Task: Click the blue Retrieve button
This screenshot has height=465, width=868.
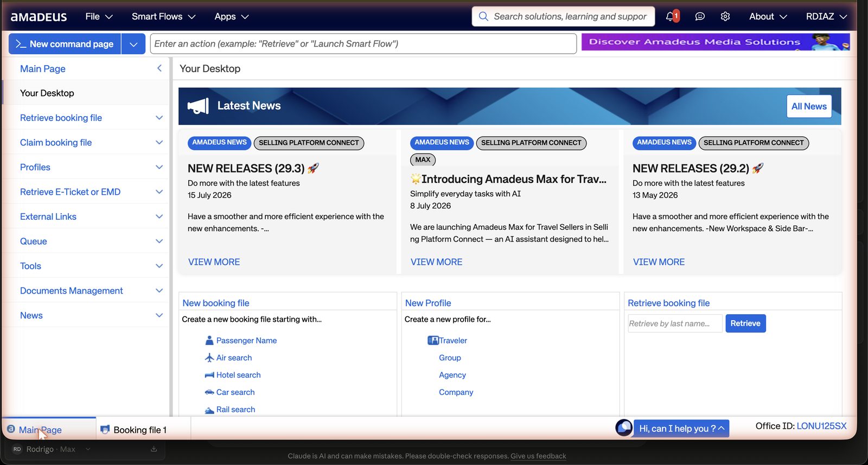Action: [x=745, y=323]
